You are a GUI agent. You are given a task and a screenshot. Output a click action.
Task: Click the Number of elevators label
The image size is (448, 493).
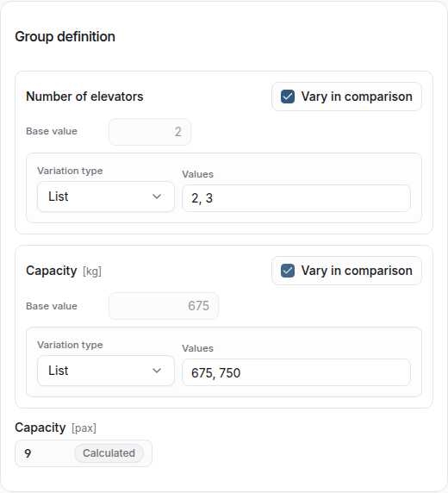tap(84, 97)
